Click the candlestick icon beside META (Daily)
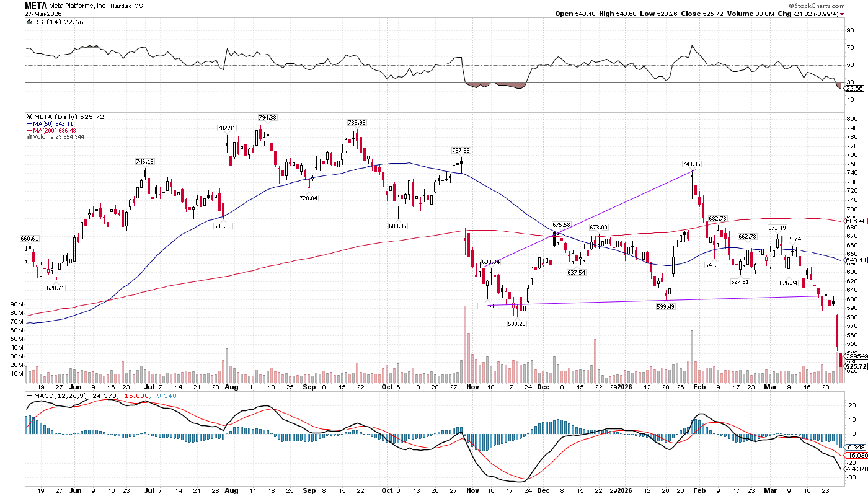 29,117
